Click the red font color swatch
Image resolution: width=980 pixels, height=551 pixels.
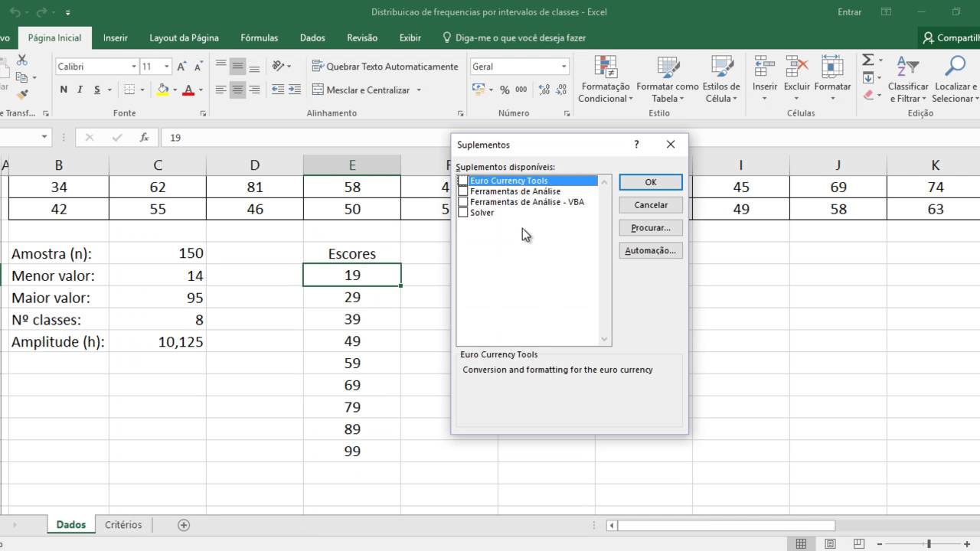point(188,90)
